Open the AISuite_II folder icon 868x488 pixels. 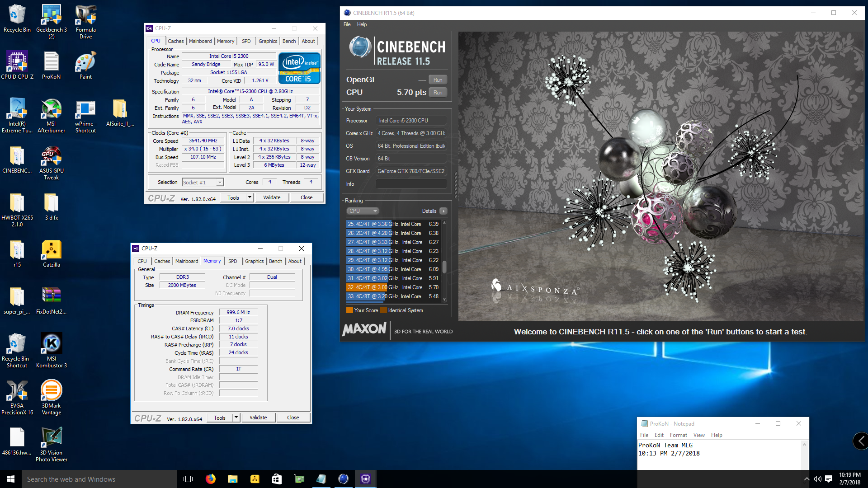pyautogui.click(x=120, y=113)
